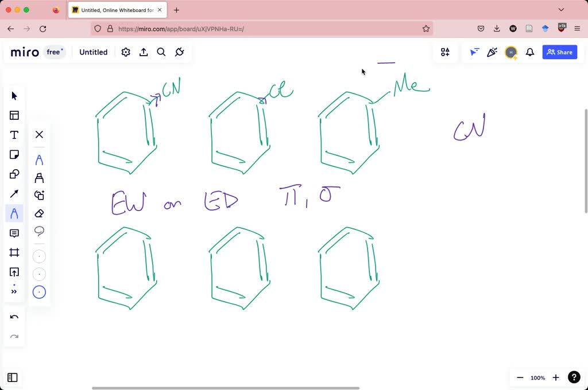Screen dimensions: 588x390
Task: Select the thin stroke size circle
Action: (39, 256)
